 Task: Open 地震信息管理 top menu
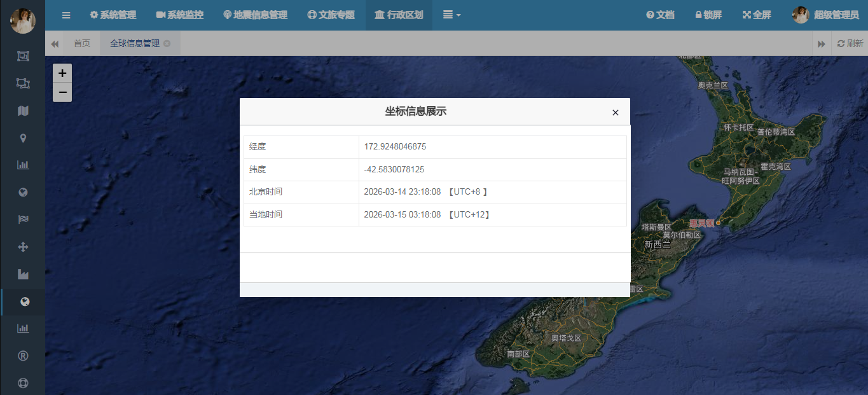point(256,15)
